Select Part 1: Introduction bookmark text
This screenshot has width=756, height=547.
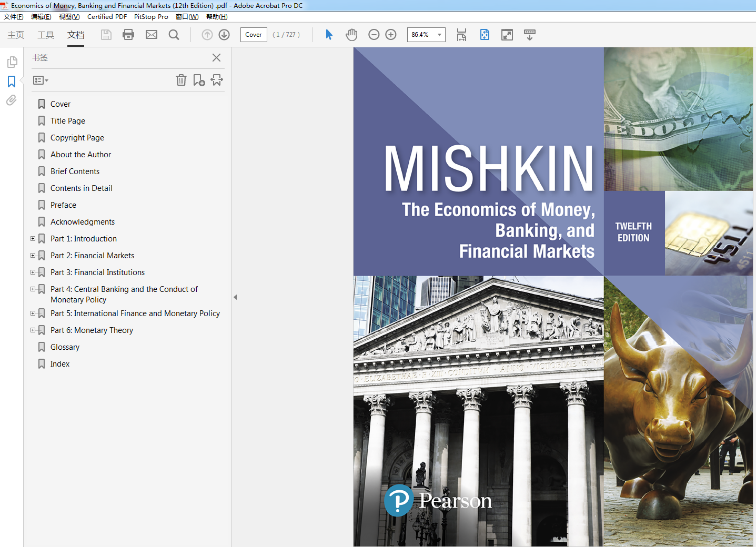pyautogui.click(x=84, y=239)
